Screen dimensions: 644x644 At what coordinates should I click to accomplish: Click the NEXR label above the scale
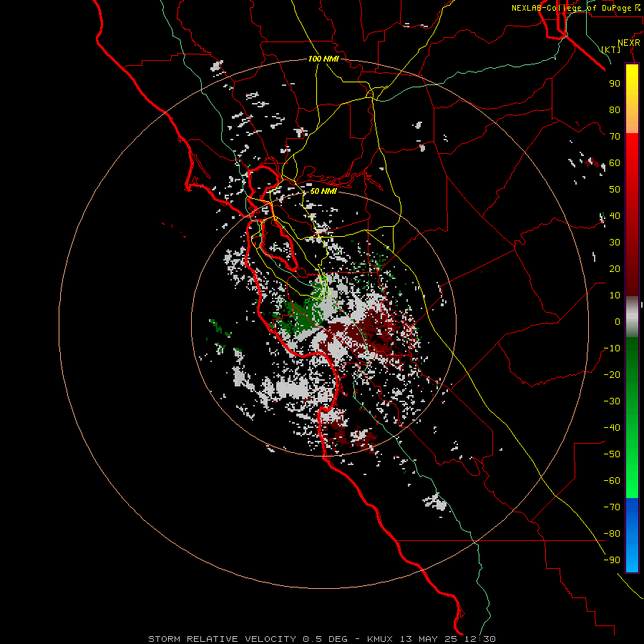629,43
